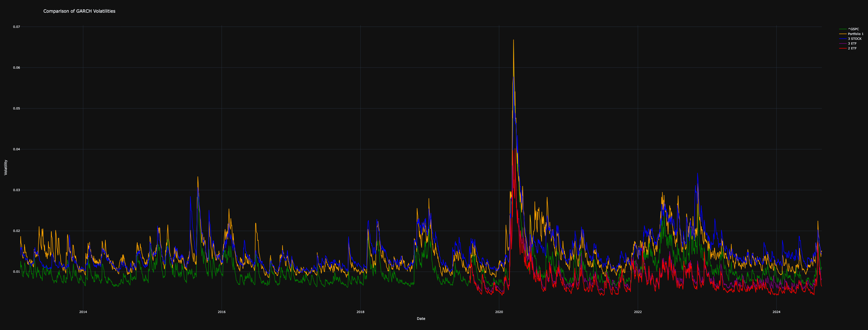Click the 2022 x-axis tick label
The image size is (868, 330).
(638, 312)
